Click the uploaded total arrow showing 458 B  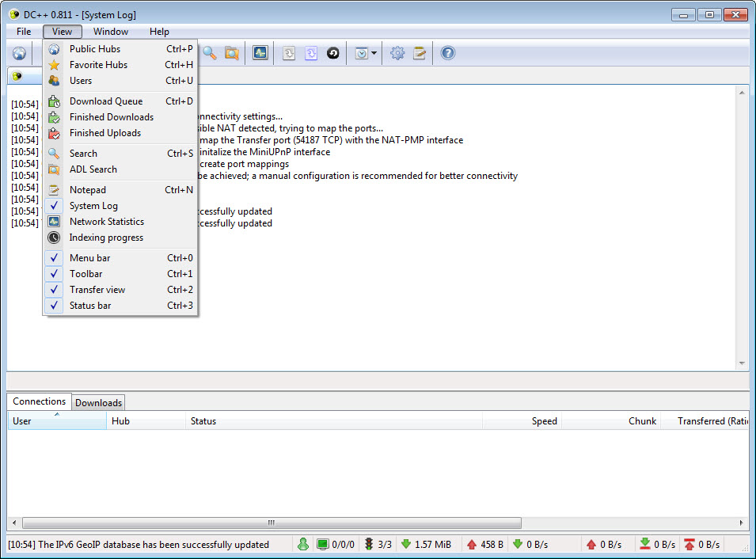(x=472, y=544)
